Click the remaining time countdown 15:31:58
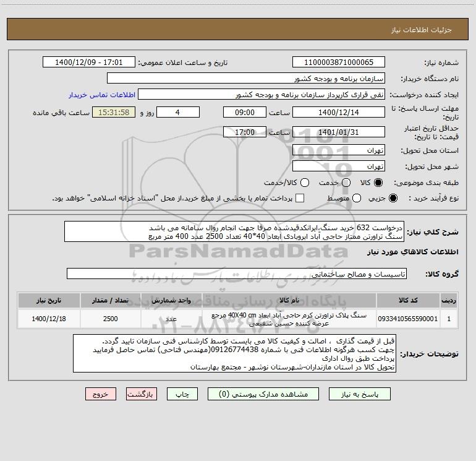This screenshot has width=476, height=461. tap(114, 112)
